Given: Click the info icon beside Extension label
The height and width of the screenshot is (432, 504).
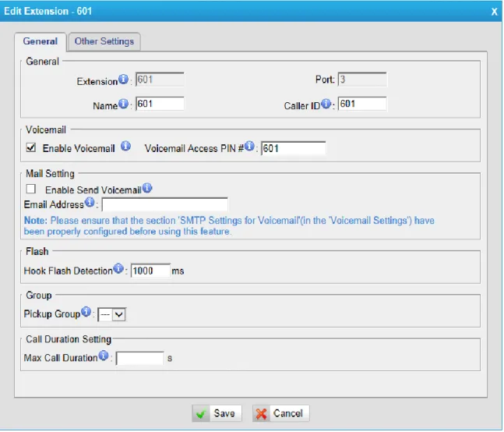Looking at the screenshot, I should click(x=123, y=79).
